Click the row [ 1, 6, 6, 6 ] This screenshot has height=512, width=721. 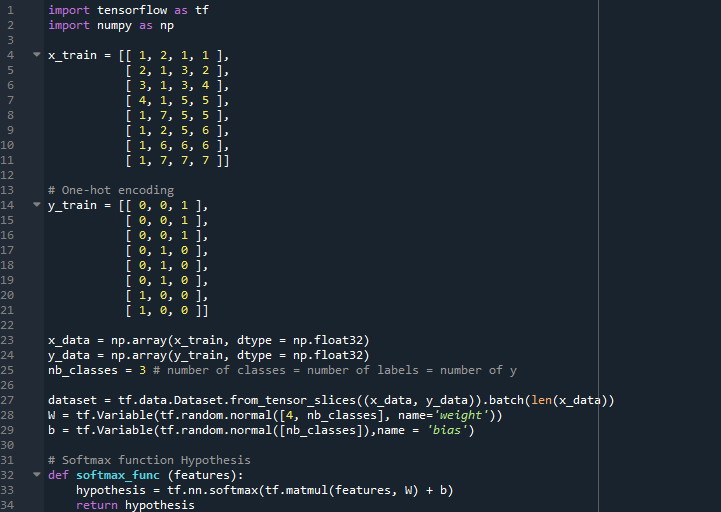(x=177, y=145)
